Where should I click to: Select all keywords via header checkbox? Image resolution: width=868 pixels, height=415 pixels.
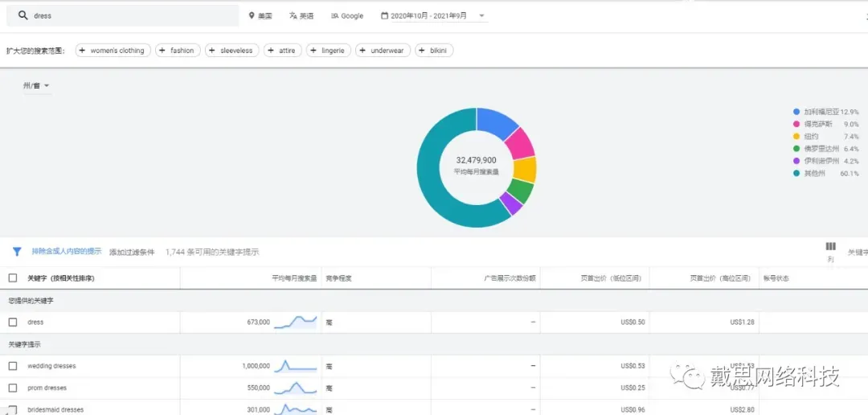[13, 278]
